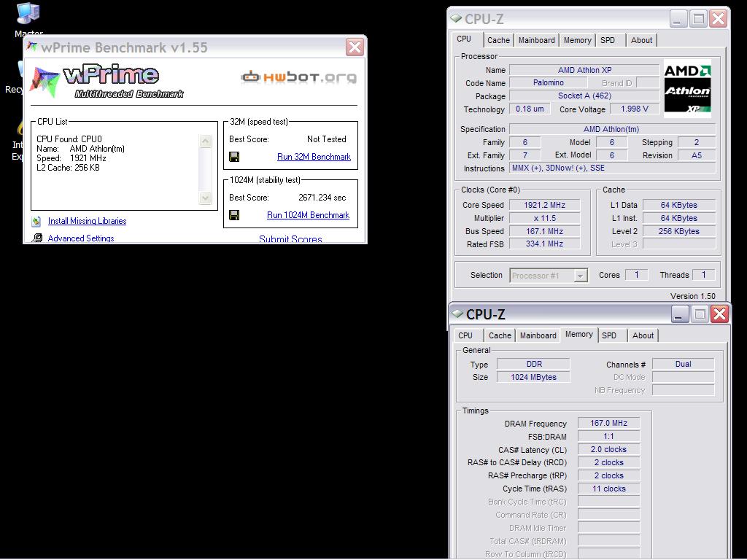Image resolution: width=747 pixels, height=560 pixels.
Task: Click the memory Size 1024 MBytes field
Action: pyautogui.click(x=533, y=377)
